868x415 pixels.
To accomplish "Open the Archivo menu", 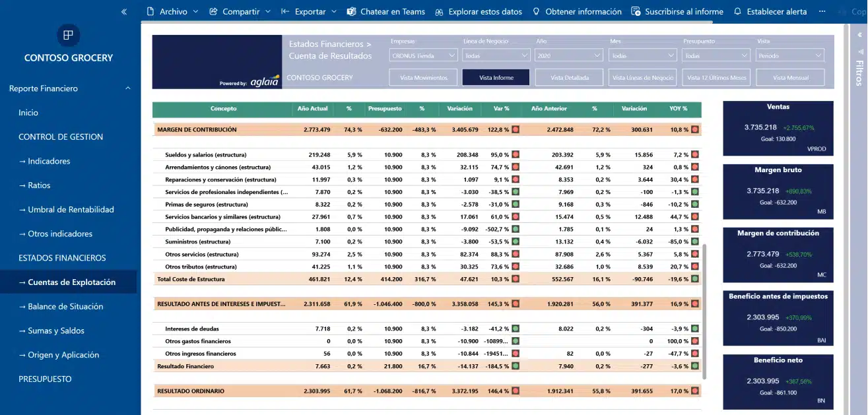I will [x=172, y=12].
